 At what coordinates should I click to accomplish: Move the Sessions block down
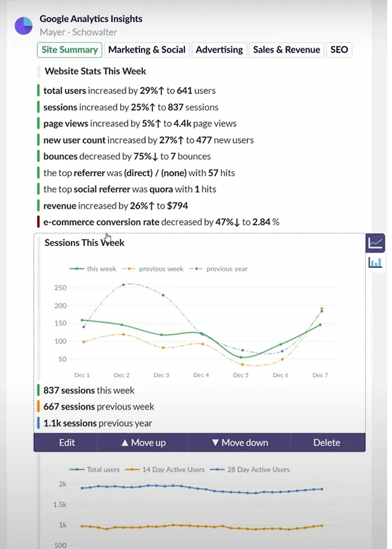239,443
